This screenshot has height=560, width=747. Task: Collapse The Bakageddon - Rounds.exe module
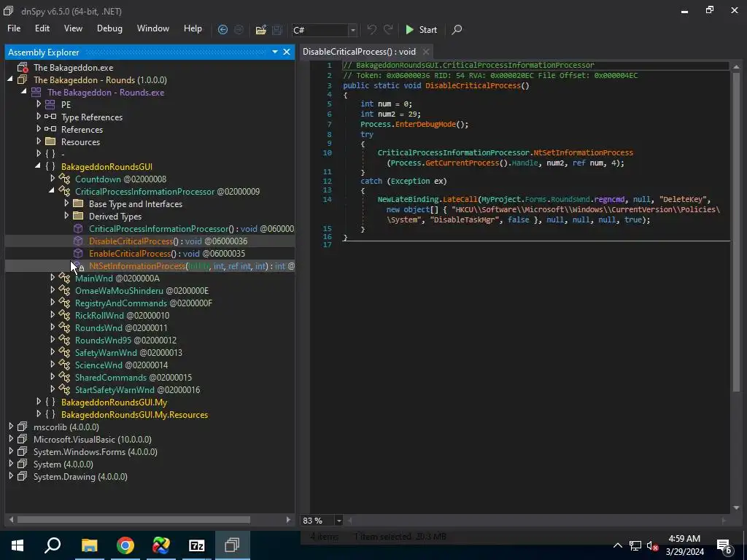24,92
